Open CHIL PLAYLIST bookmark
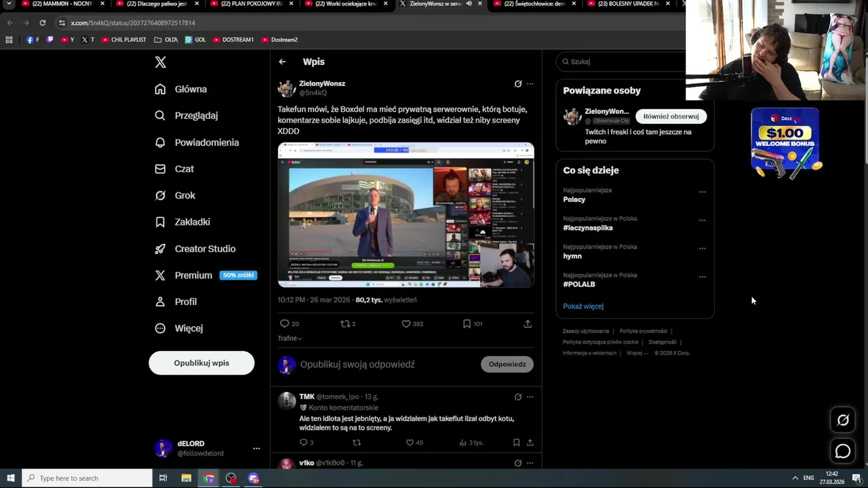The height and width of the screenshot is (488, 868). tap(123, 40)
